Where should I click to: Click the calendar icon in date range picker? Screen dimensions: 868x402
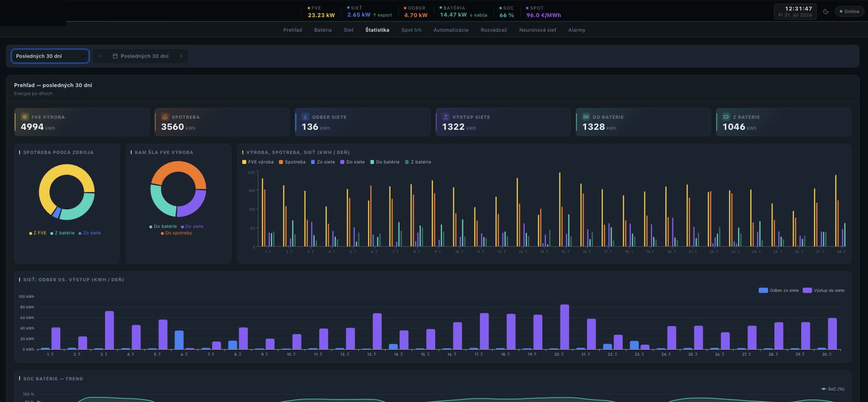tap(115, 56)
